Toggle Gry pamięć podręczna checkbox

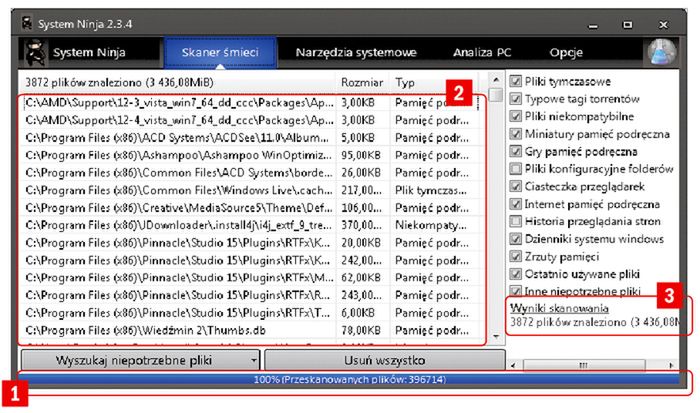click(x=516, y=151)
